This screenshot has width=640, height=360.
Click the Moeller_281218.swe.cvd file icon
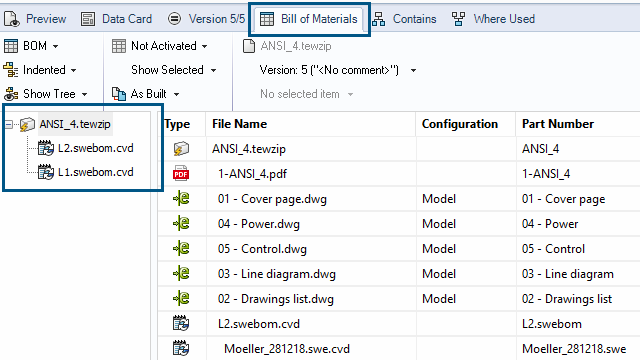coord(181,349)
